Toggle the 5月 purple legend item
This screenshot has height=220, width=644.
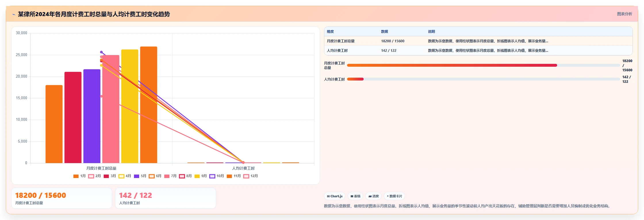coord(140,176)
